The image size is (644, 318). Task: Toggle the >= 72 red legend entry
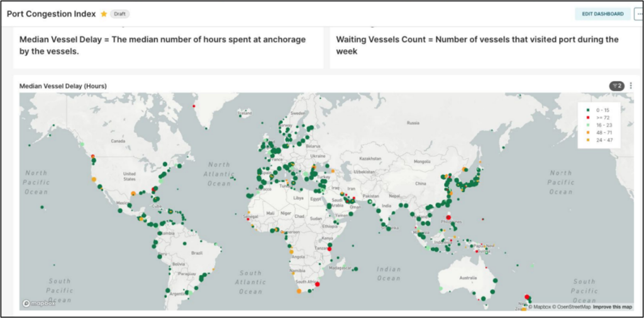pos(599,118)
